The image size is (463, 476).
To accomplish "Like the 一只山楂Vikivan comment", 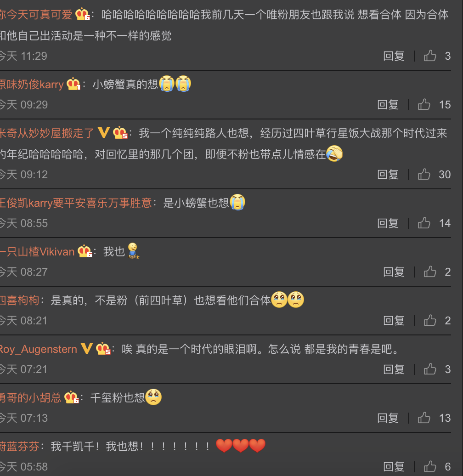I will click(x=430, y=272).
